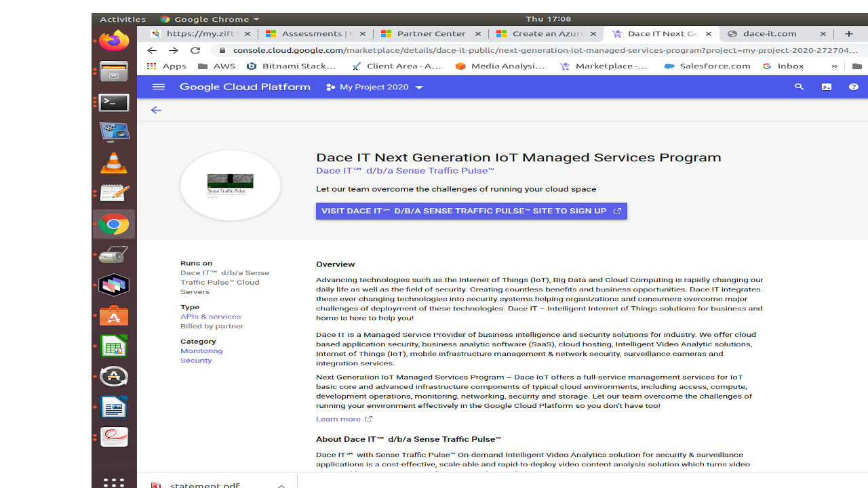Click the browser forward navigation arrow

point(174,50)
